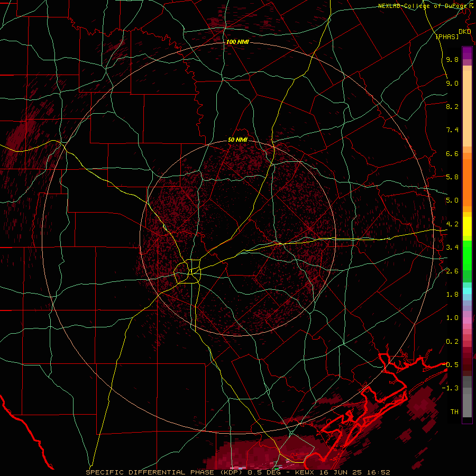Pick the orange color bar segment
476x476 pixels.
467,182
